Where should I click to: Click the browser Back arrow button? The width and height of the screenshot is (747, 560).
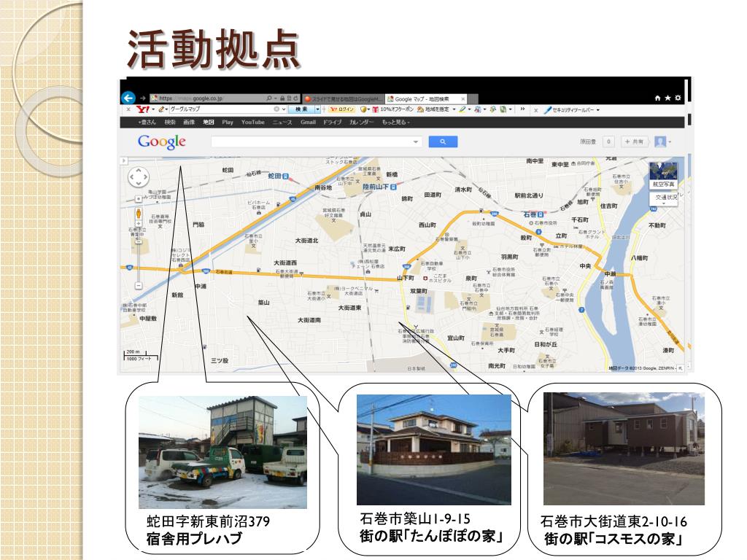pos(128,98)
